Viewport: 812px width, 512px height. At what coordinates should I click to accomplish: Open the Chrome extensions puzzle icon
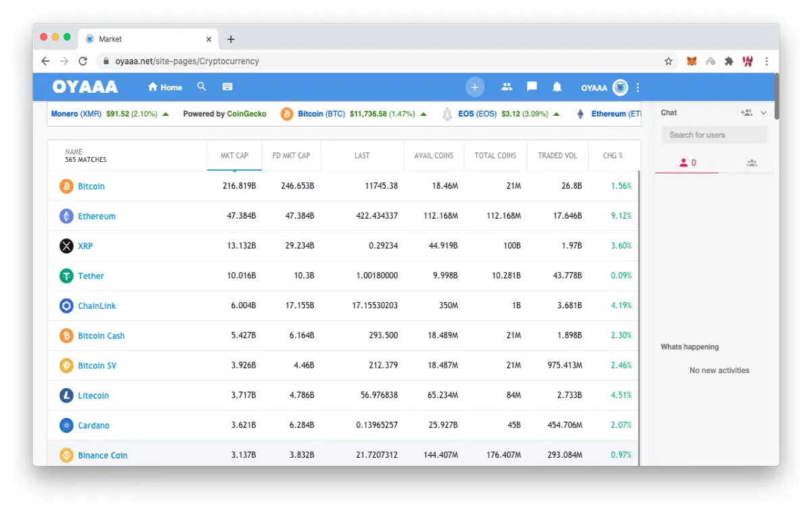pyautogui.click(x=729, y=61)
